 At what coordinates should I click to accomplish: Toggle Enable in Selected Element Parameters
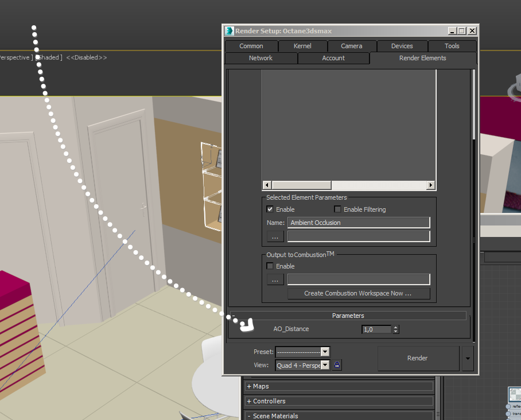270,209
